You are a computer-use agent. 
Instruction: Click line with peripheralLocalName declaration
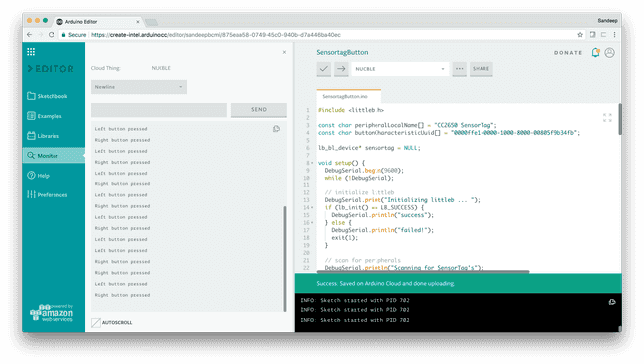407,125
